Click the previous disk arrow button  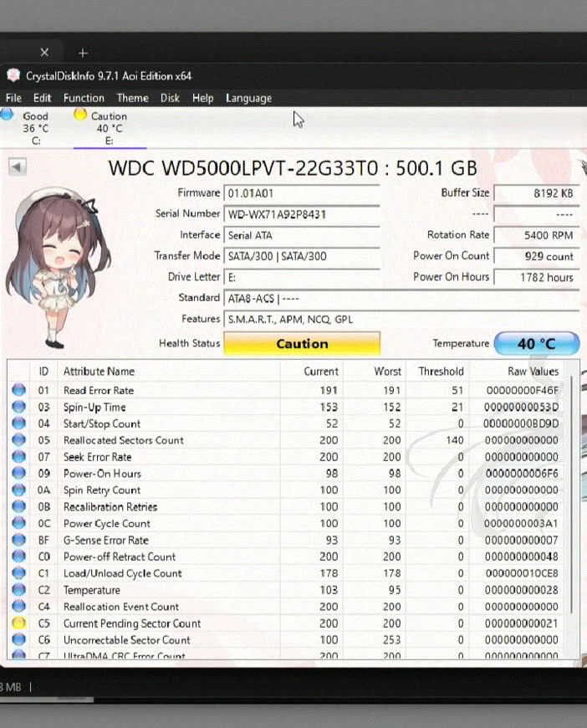[x=17, y=167]
